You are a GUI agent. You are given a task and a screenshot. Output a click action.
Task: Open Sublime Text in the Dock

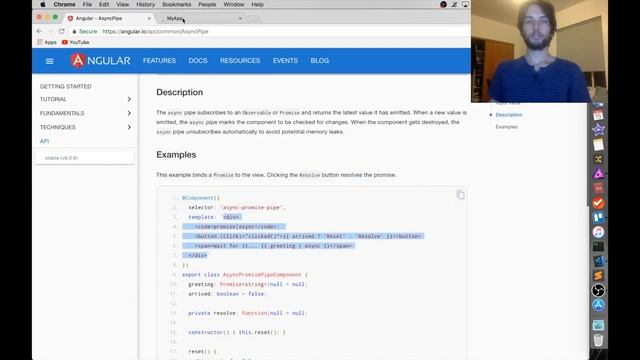click(598, 276)
